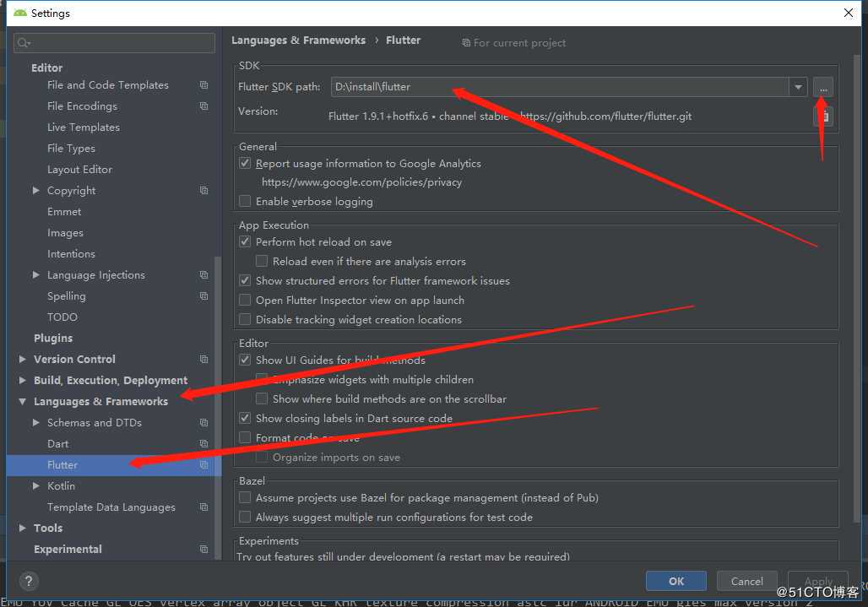Open the Images settings item
Screen dimensions: 868x607
(65, 233)
